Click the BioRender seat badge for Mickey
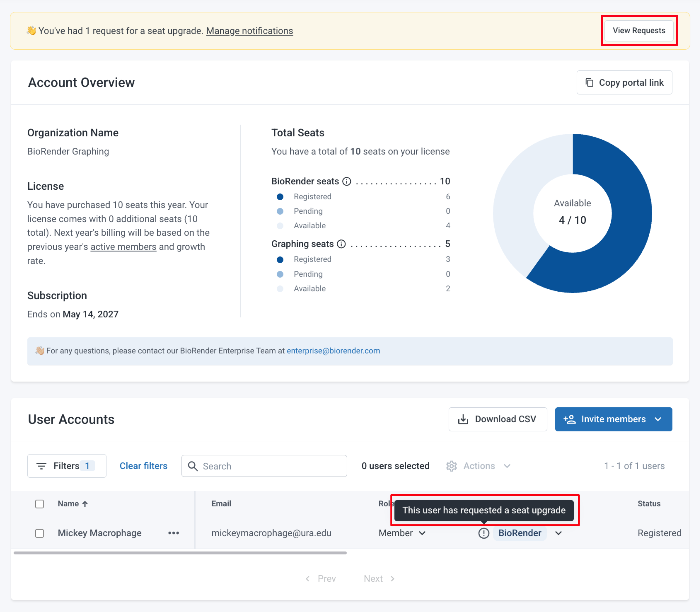Viewport: 700px width, 613px height. [520, 533]
